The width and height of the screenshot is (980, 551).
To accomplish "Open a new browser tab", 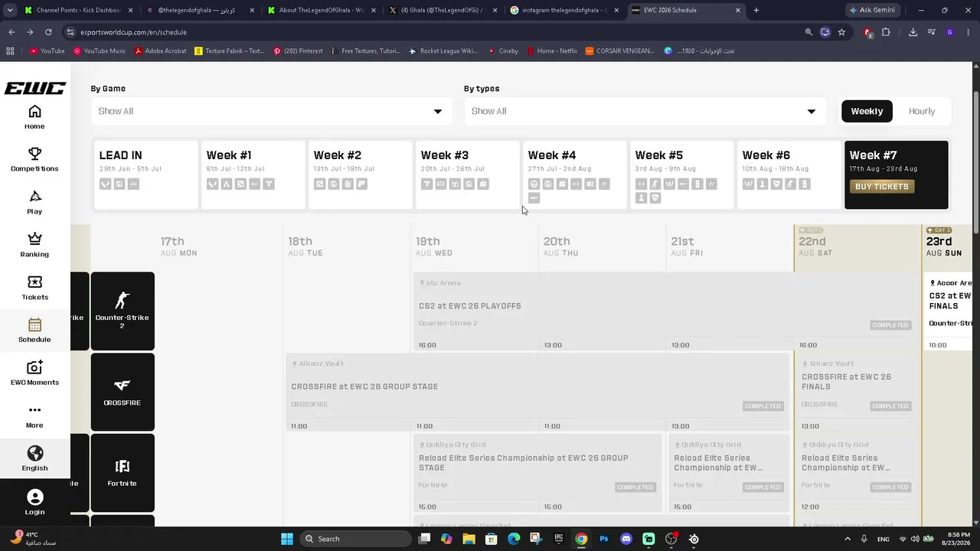I will [x=756, y=10].
